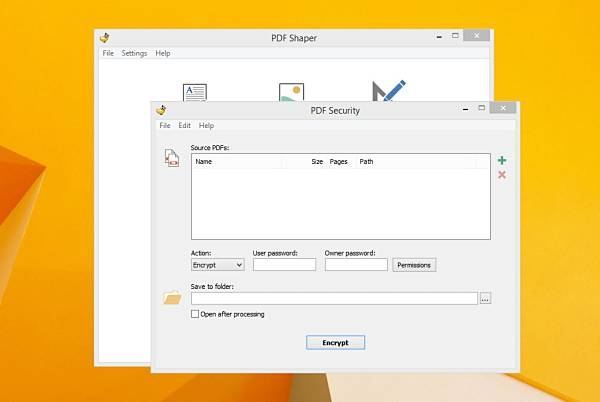Enable Open after processing checkbox
The width and height of the screenshot is (600, 402).
click(x=195, y=314)
